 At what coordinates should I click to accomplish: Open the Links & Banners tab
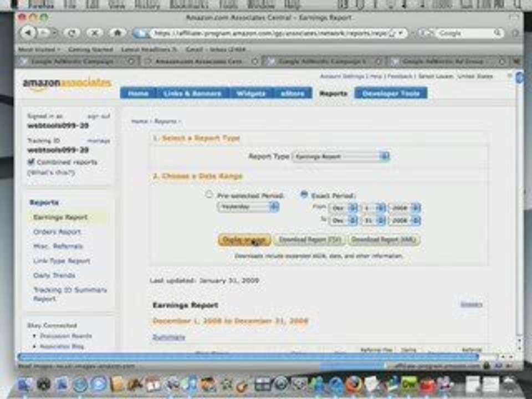pos(192,93)
